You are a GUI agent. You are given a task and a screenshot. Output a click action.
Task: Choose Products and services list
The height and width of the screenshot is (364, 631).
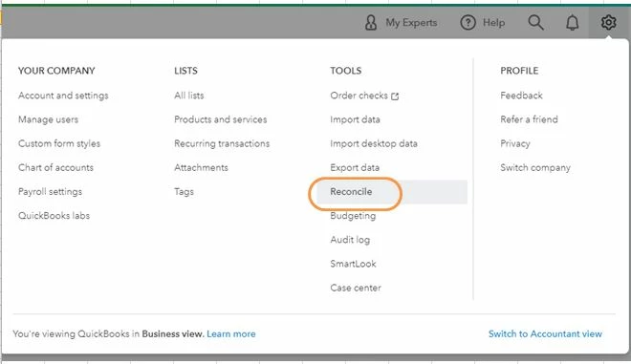point(220,119)
